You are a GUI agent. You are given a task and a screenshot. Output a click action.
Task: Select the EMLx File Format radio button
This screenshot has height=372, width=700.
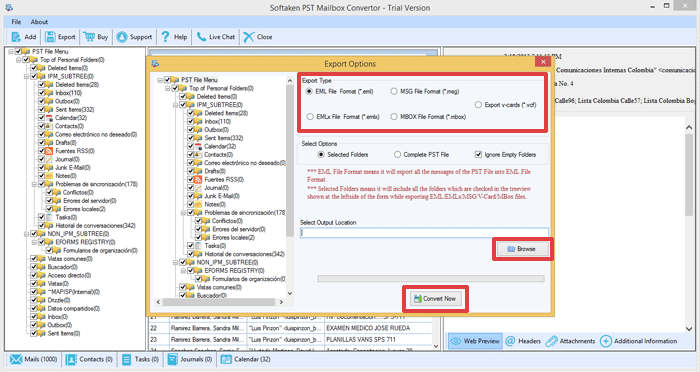tap(310, 117)
